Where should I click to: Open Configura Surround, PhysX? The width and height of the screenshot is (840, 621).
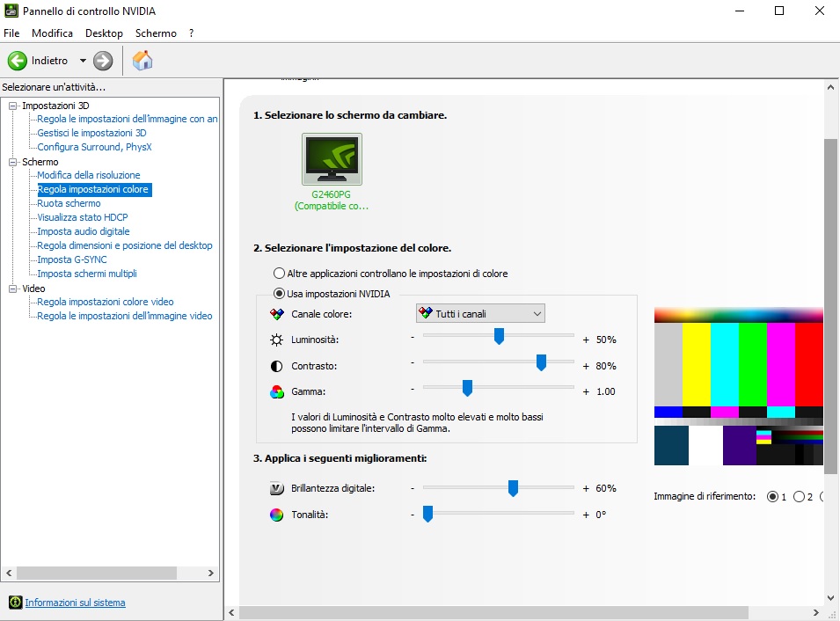coord(94,147)
